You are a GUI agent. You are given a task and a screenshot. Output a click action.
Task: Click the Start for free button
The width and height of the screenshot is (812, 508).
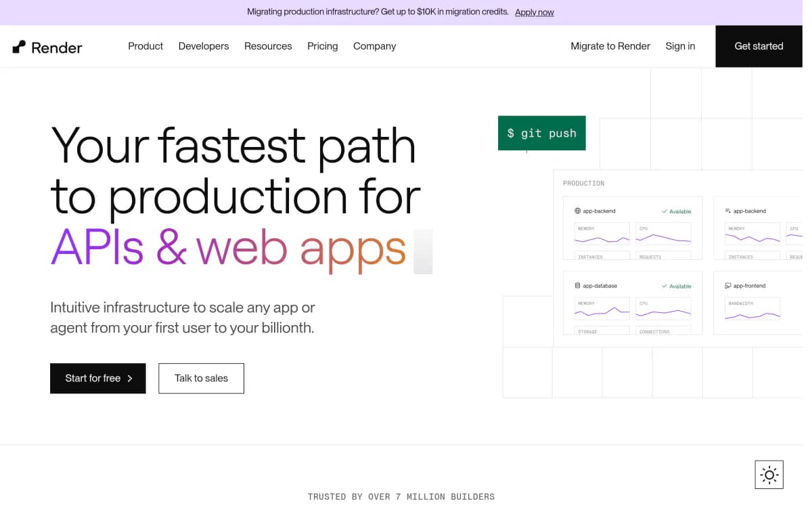pyautogui.click(x=98, y=379)
